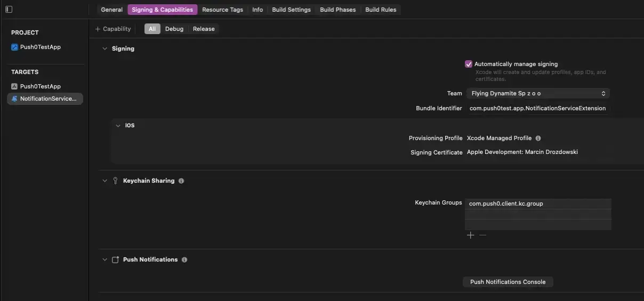Click the Push Notifications heading
644x301 pixels.
[x=150, y=259]
